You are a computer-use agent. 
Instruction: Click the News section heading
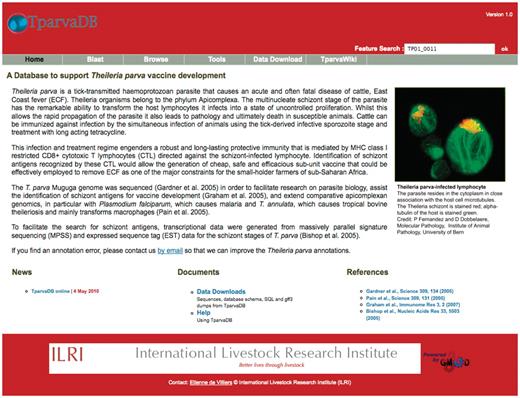[22, 272]
